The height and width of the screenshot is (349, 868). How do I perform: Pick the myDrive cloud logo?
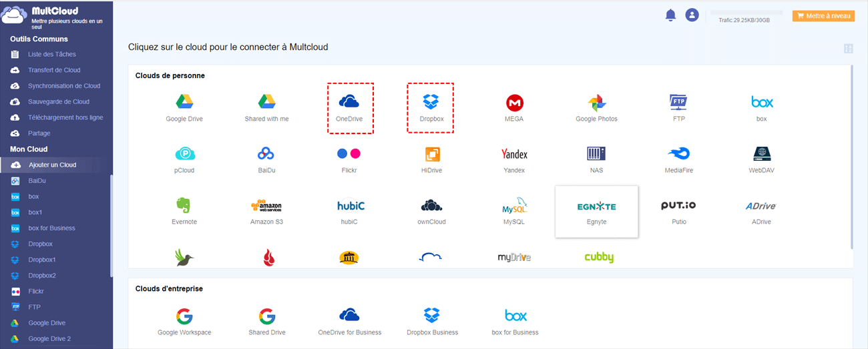pyautogui.click(x=514, y=257)
